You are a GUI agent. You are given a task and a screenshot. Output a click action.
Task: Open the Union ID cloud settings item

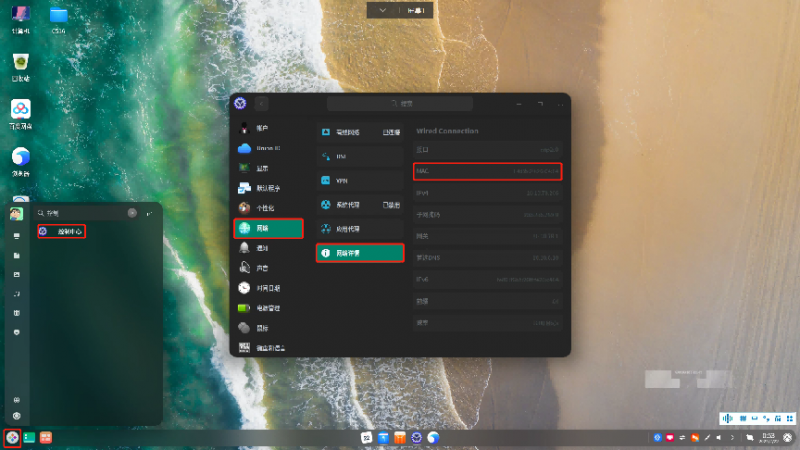pos(268,148)
